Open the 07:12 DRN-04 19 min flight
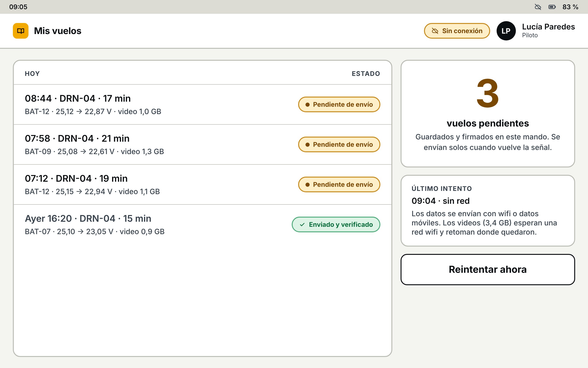 tap(203, 184)
